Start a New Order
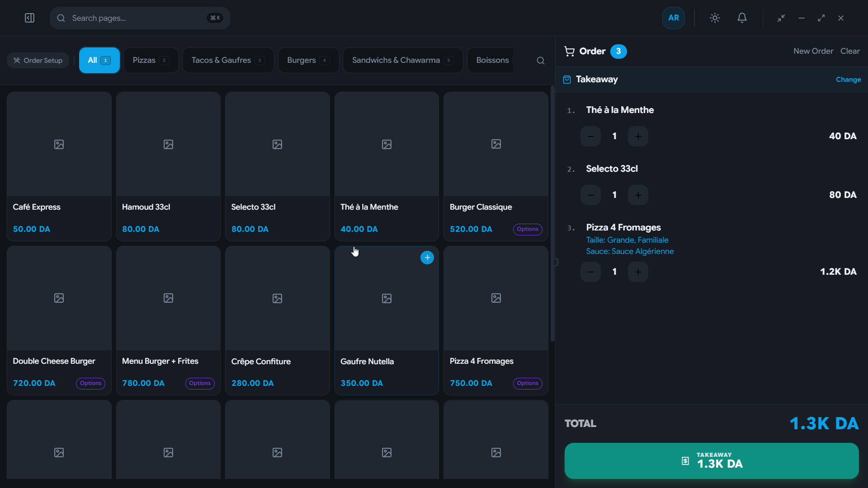 pos(813,51)
